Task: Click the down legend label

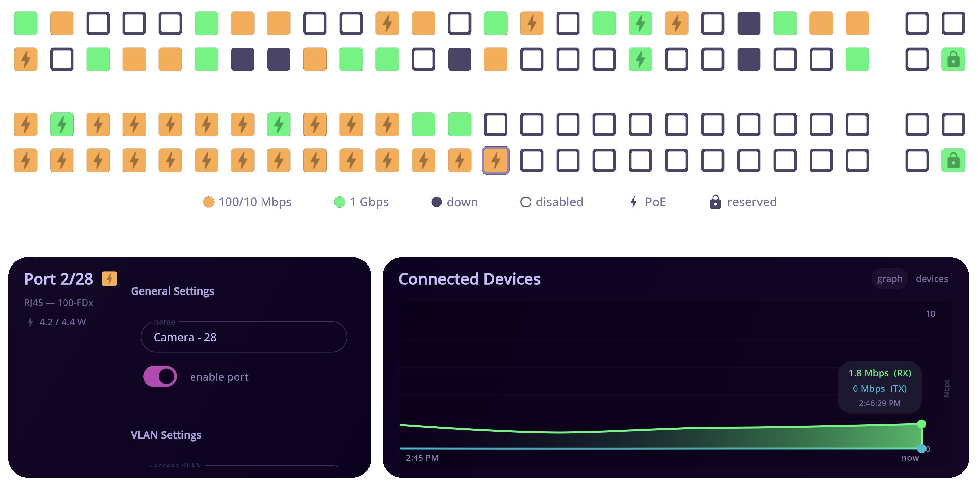Action: pos(462,202)
